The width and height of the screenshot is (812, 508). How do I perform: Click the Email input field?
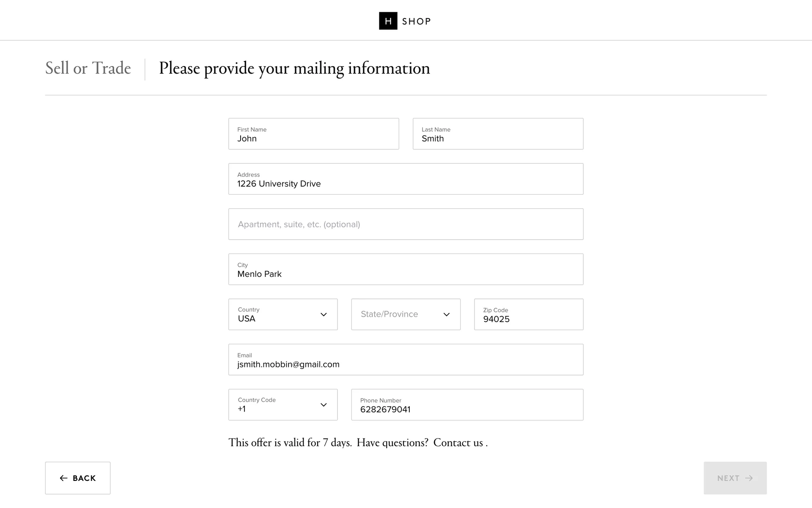click(406, 359)
